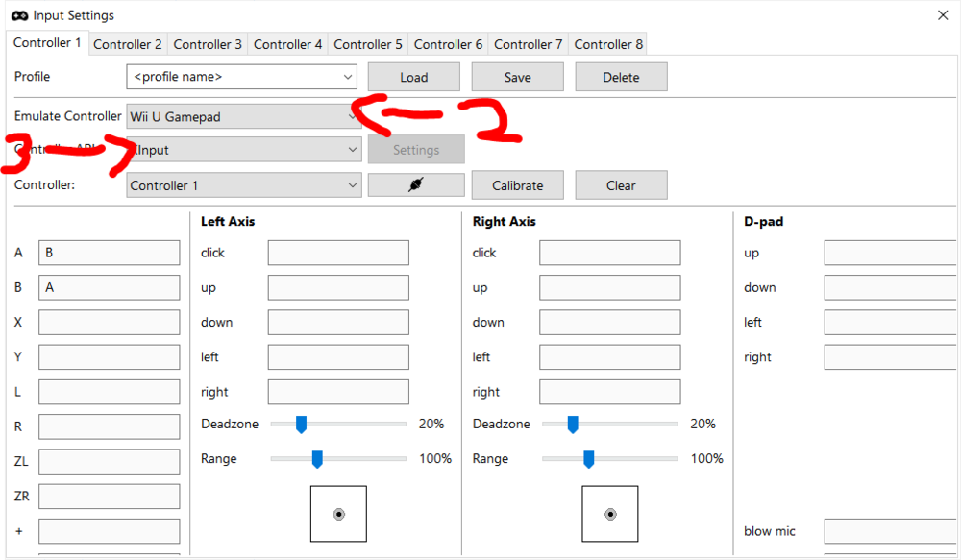Image resolution: width=961 pixels, height=560 pixels.
Task: Click the D-pad up mapping field
Action: point(892,253)
